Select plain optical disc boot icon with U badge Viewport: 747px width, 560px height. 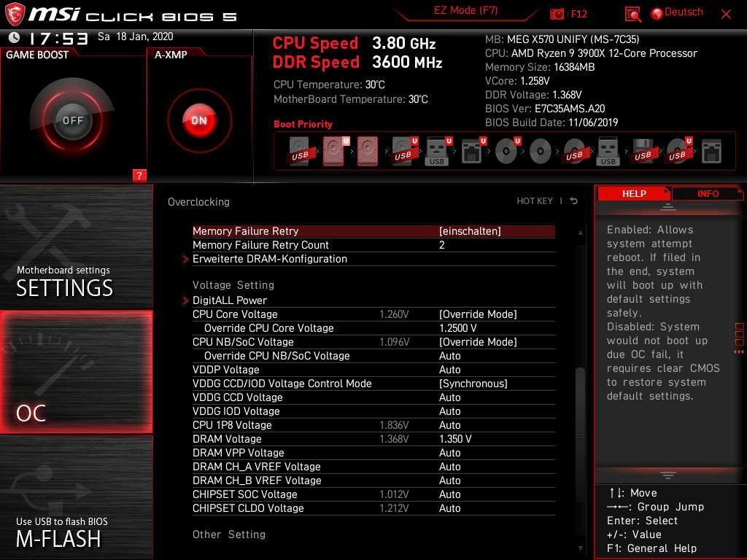coord(506,152)
